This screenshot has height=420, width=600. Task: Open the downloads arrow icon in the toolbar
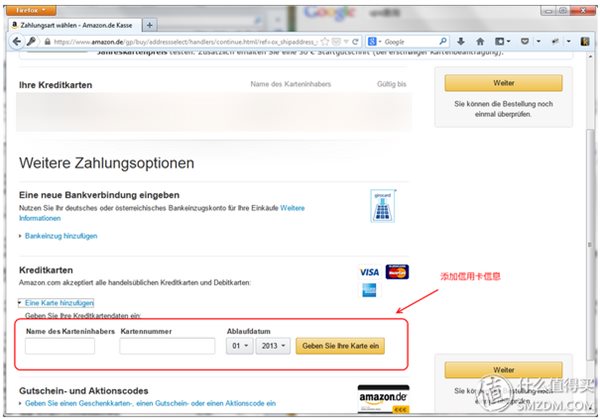click(x=461, y=41)
